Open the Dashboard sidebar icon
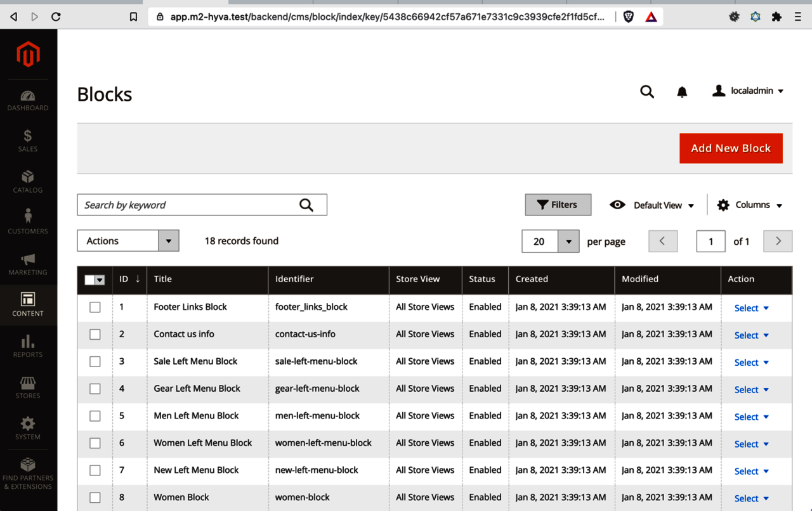Viewport: 812px width, 511px height. (28, 100)
